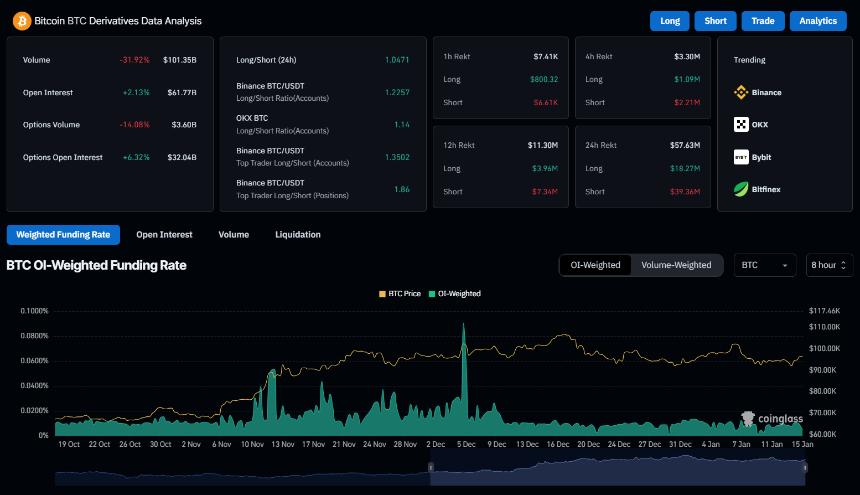Click the Volume value $101.35B

point(179,60)
